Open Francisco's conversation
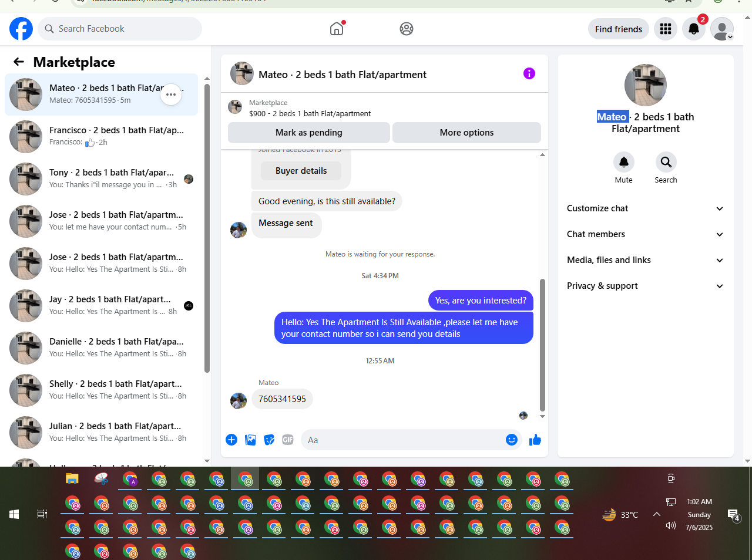This screenshot has height=560, width=752. click(x=101, y=137)
